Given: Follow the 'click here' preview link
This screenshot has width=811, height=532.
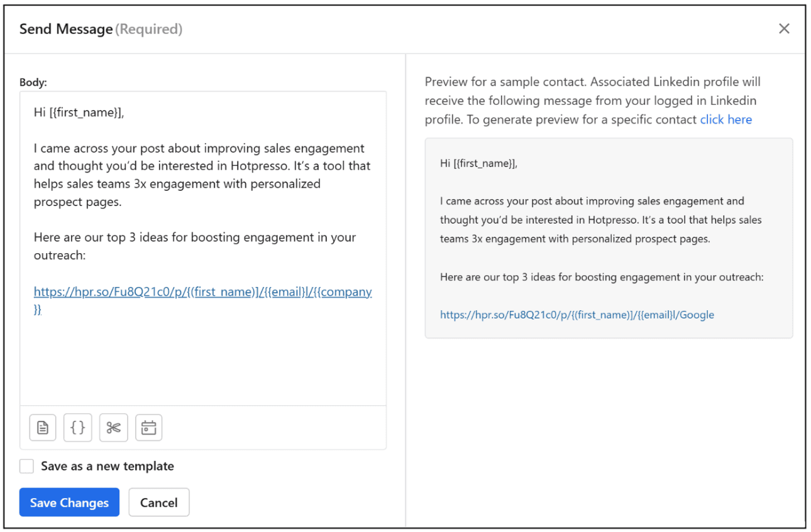Looking at the screenshot, I should coord(726,119).
